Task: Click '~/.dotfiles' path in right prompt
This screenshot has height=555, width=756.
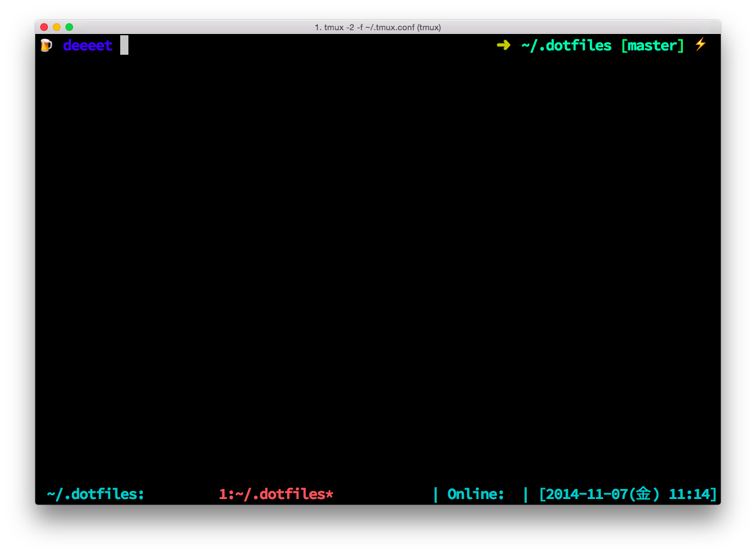Action: coord(567,45)
